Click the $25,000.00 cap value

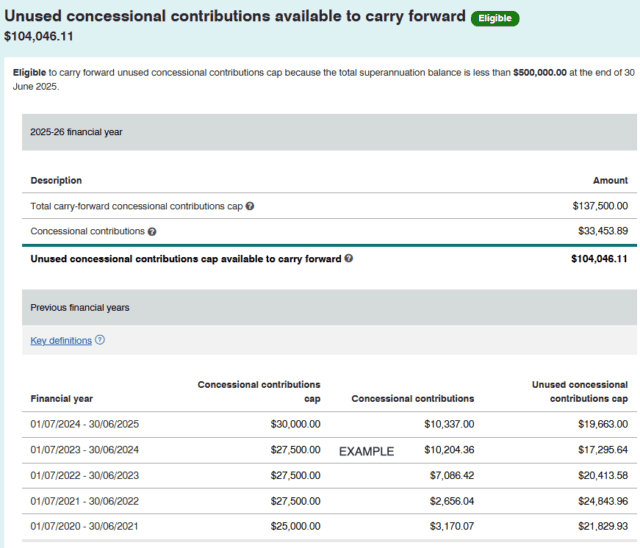click(x=296, y=526)
